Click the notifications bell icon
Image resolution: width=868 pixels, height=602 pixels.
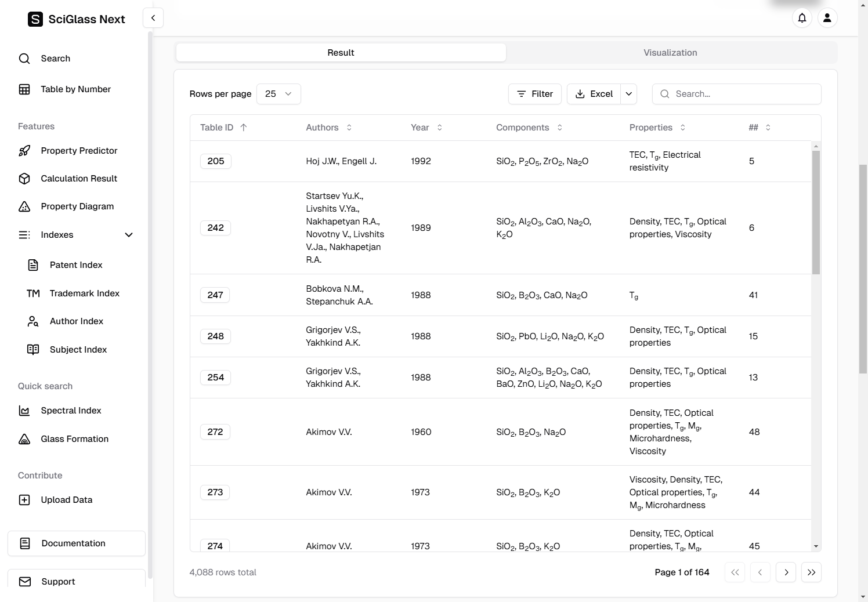click(802, 18)
